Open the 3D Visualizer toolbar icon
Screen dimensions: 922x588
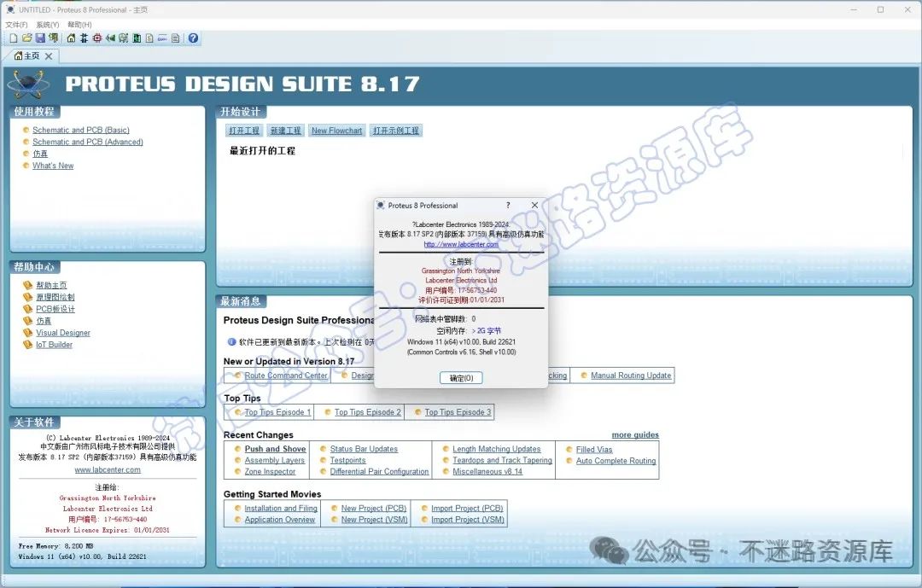pos(110,38)
